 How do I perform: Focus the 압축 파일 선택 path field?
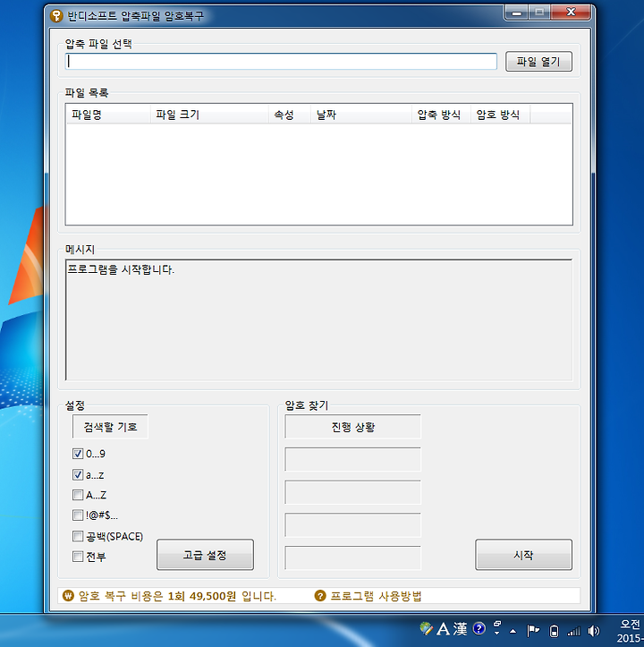(x=281, y=62)
